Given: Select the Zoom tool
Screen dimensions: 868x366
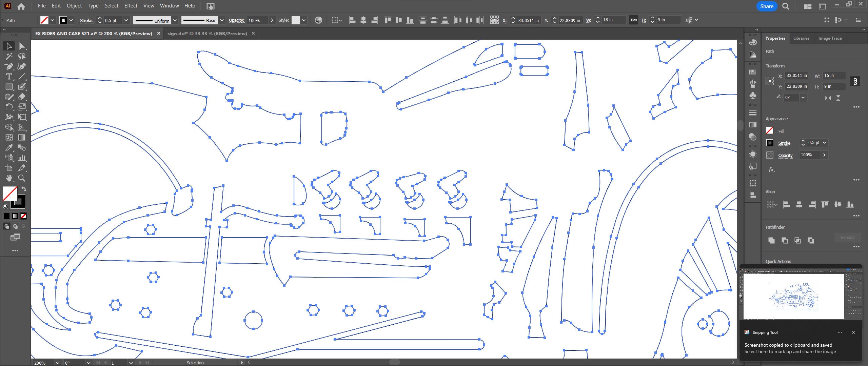Looking at the screenshot, I should (x=21, y=178).
